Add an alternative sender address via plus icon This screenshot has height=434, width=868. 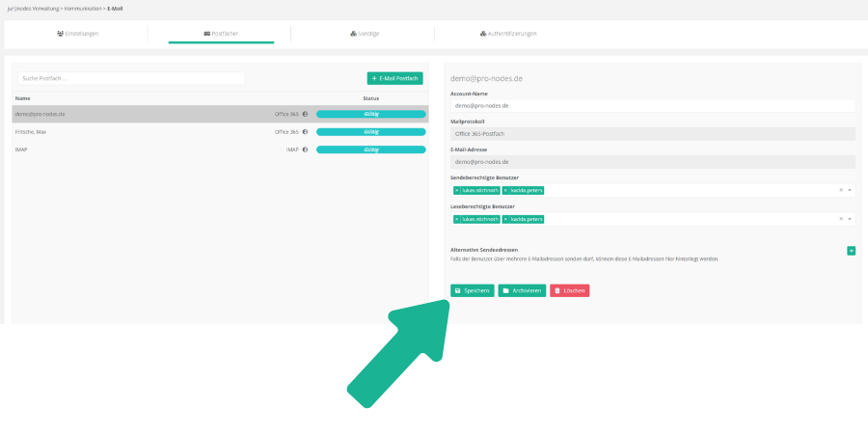[x=851, y=251]
